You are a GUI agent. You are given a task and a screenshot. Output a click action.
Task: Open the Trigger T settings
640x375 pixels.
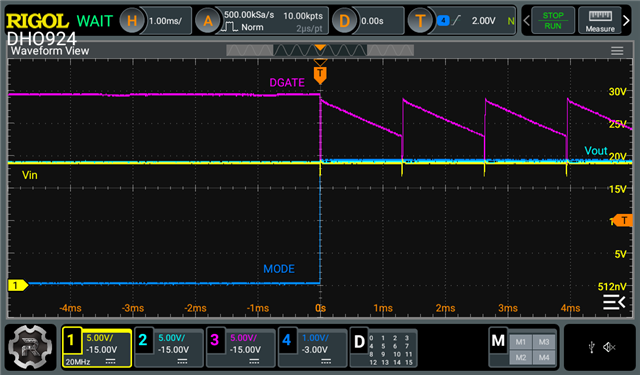click(420, 20)
